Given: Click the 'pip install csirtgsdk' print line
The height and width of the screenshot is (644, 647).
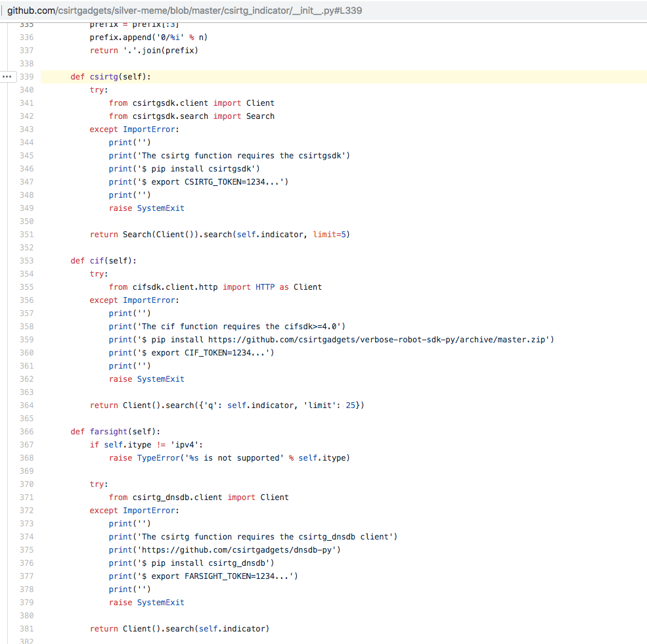Looking at the screenshot, I should (x=184, y=169).
